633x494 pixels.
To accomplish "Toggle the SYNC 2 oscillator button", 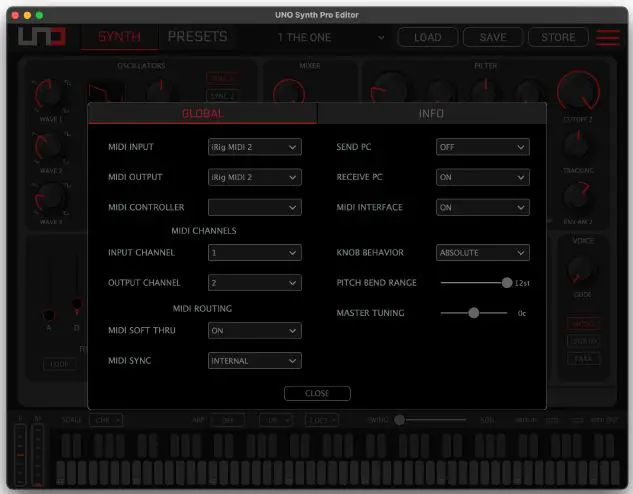I will (x=222, y=96).
